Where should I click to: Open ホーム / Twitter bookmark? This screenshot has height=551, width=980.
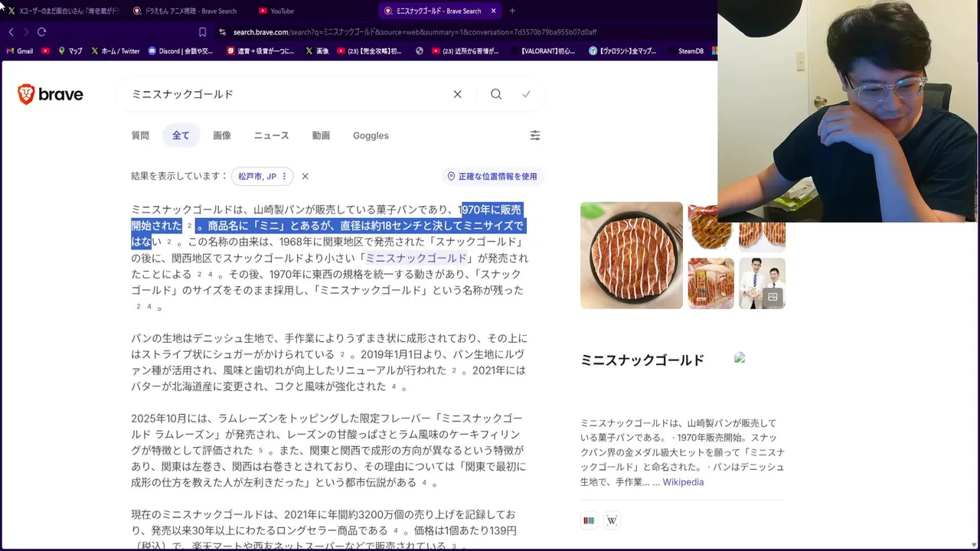point(115,51)
